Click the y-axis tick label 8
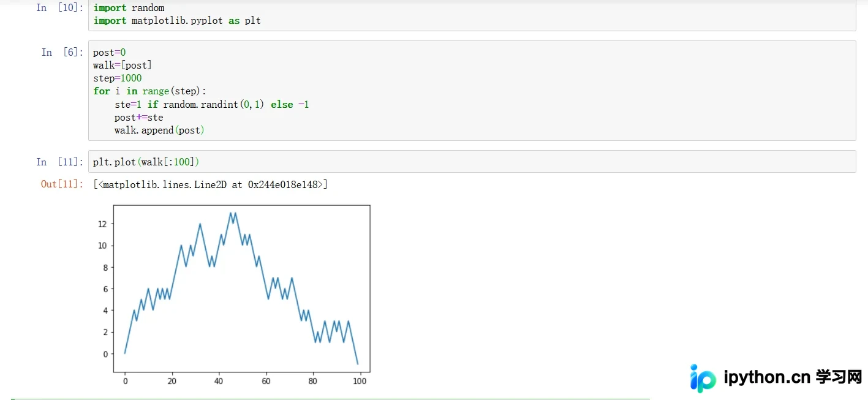 (x=105, y=268)
